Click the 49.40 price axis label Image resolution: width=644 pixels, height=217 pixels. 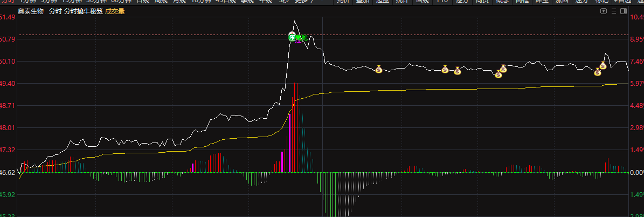click(x=8, y=84)
